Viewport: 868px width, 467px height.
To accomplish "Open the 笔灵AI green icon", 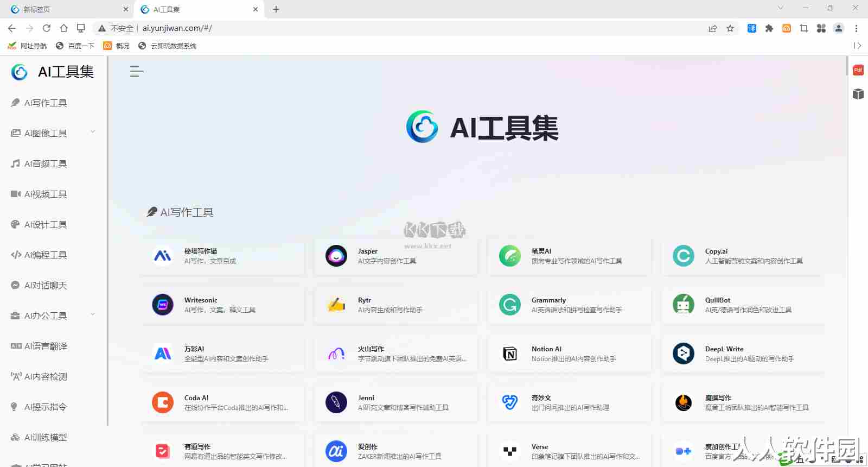I will click(x=510, y=256).
